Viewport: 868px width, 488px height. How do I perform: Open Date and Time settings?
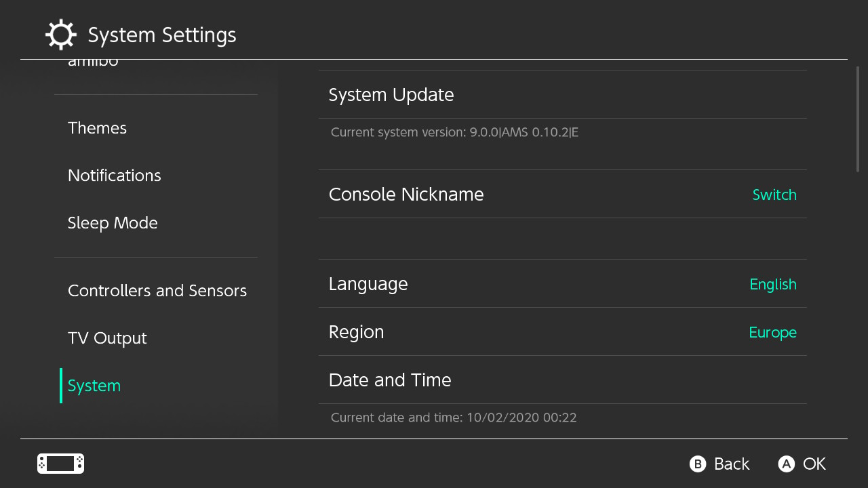click(562, 380)
